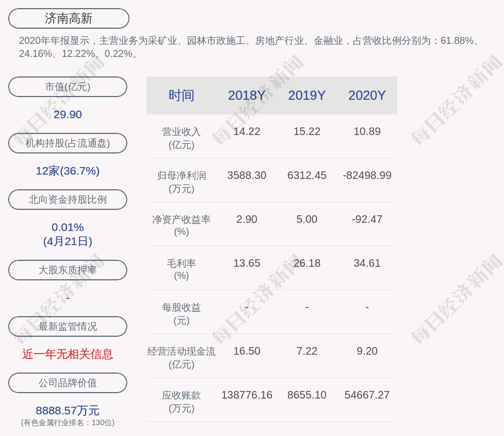Click the 济南高新 company name pill

pyautogui.click(x=68, y=18)
